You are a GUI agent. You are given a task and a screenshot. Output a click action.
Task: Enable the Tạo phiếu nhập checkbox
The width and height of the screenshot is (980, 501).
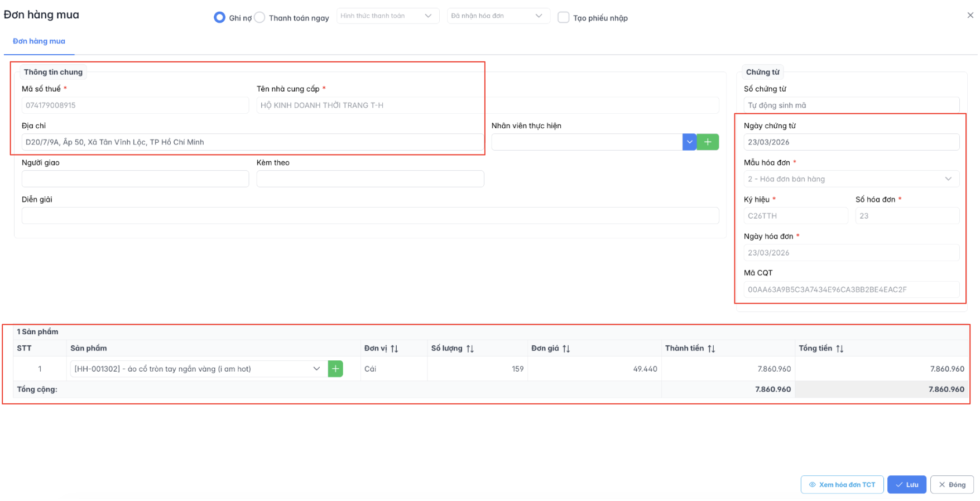(564, 18)
